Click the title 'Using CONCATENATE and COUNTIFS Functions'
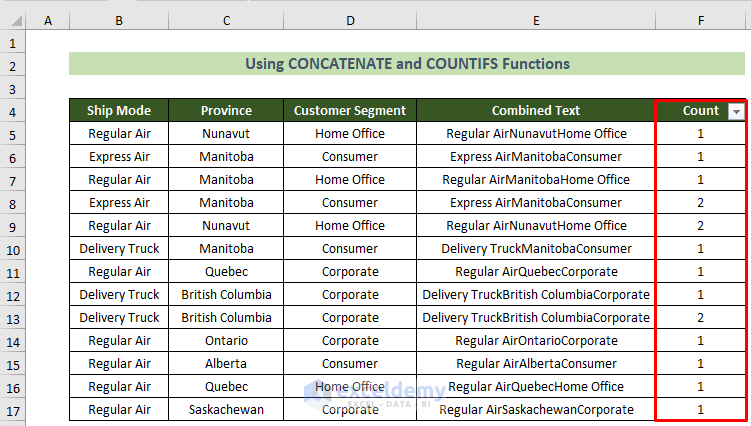The width and height of the screenshot is (751, 426). tap(407, 64)
